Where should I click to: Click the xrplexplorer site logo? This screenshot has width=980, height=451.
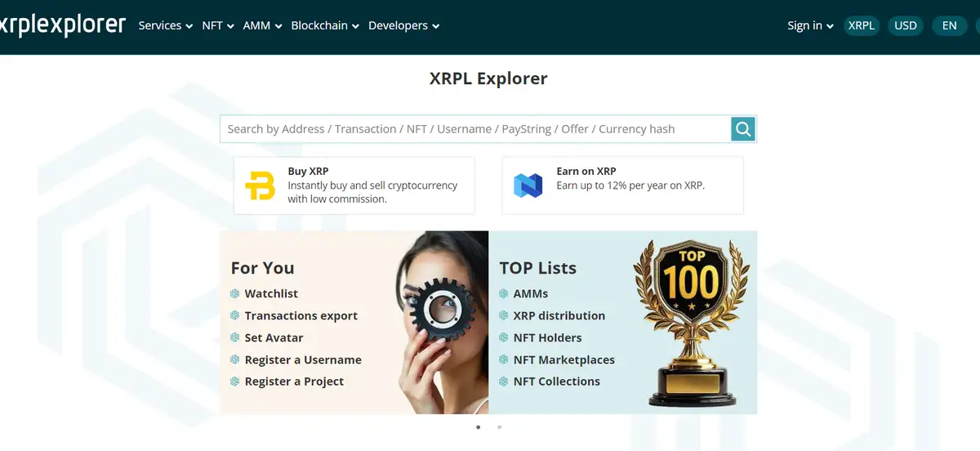click(62, 25)
